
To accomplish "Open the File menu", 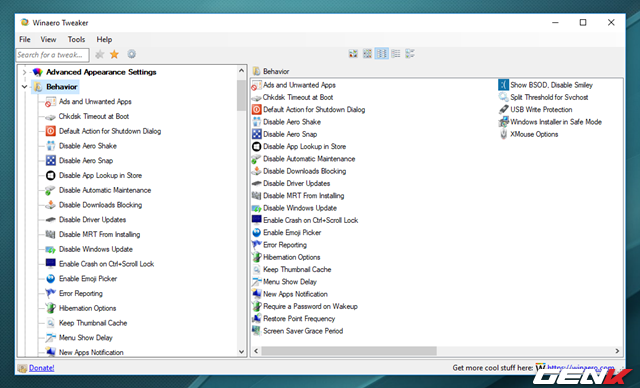I will [x=24, y=40].
